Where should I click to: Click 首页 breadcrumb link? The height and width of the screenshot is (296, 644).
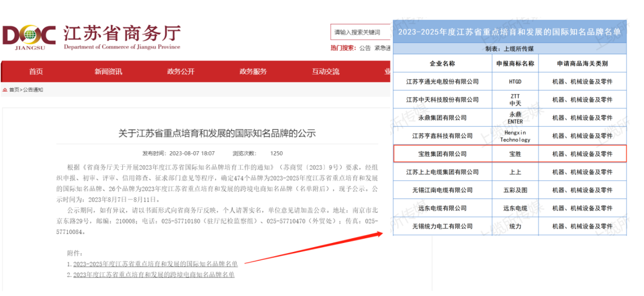click(x=14, y=90)
